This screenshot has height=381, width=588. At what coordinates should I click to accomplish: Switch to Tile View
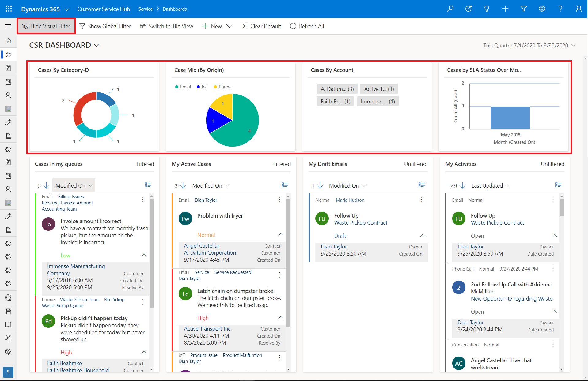click(167, 26)
